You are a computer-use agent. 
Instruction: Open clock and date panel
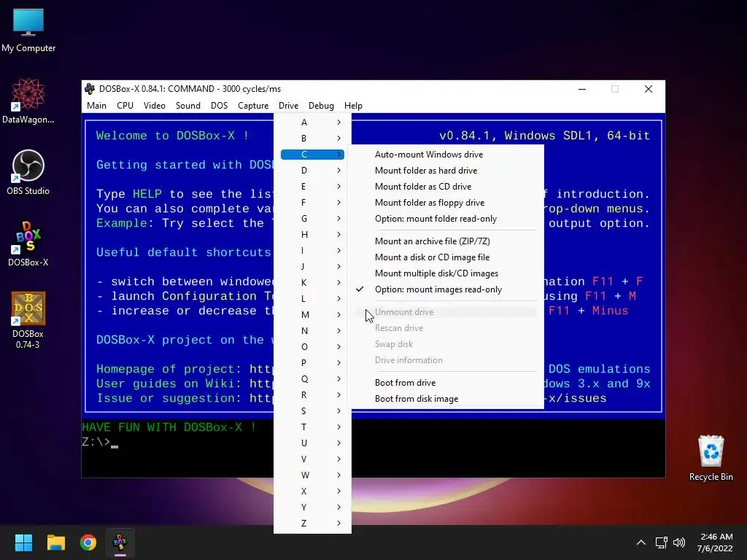pyautogui.click(x=715, y=542)
